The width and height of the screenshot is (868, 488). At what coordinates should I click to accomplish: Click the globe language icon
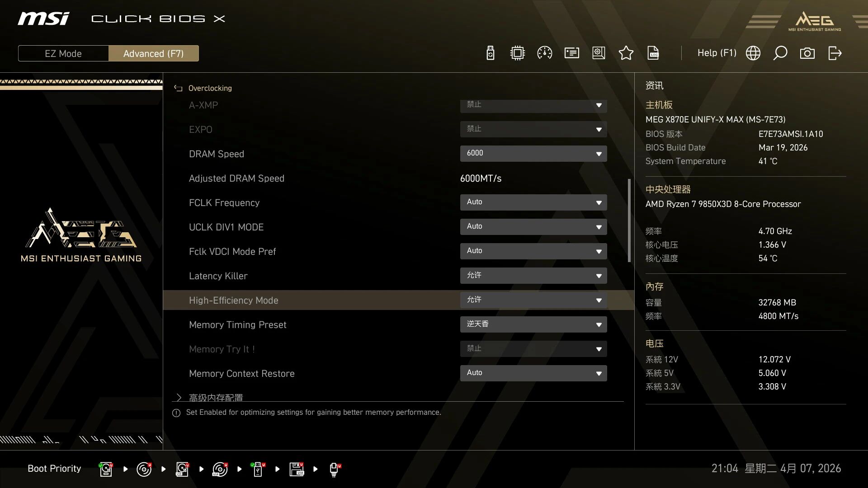753,53
